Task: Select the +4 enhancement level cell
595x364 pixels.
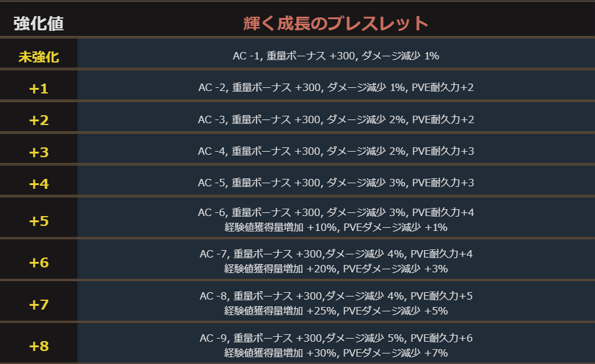Action: click(38, 183)
